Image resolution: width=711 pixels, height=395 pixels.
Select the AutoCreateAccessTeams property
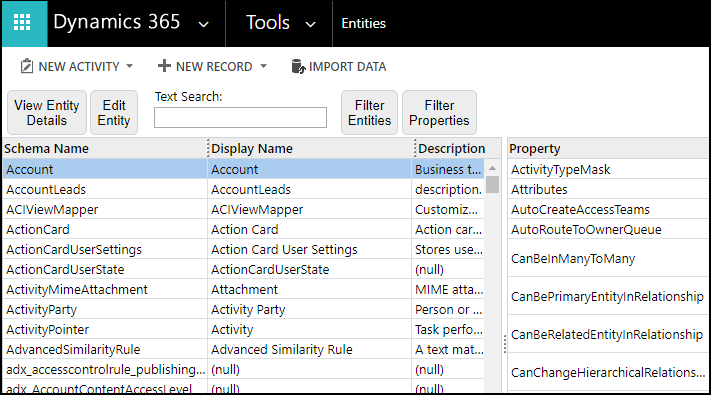coord(609,209)
